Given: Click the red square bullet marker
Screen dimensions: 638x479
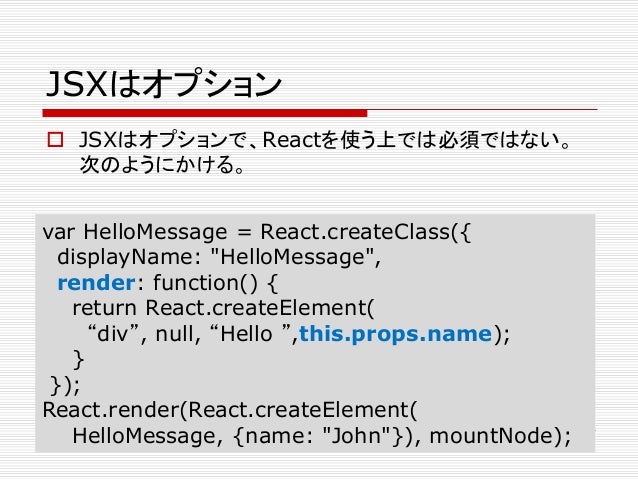Looking at the screenshot, I should click(55, 140).
